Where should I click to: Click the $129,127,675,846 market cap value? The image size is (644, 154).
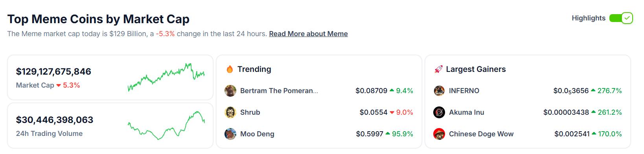(x=53, y=71)
